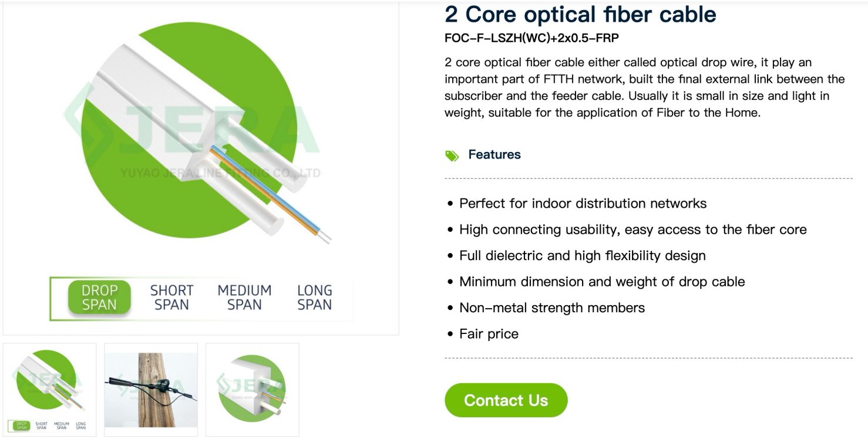Select the SHORT SPAN label

pyautogui.click(x=171, y=298)
